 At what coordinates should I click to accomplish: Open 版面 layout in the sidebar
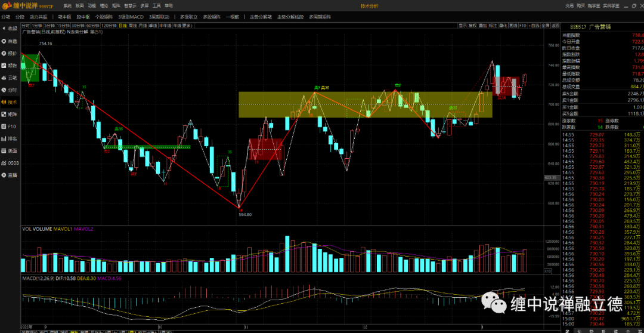click(10, 151)
